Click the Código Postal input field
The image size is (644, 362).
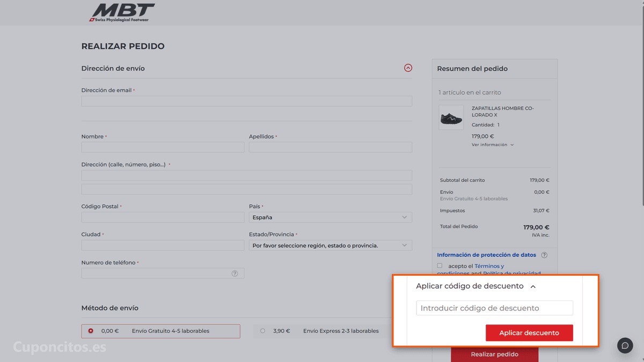click(163, 217)
